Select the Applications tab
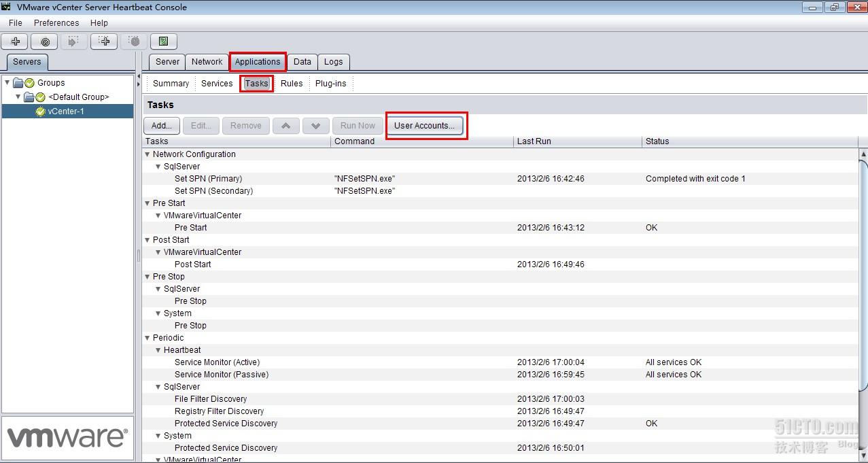Screen dimensions: 868x463 click(258, 62)
